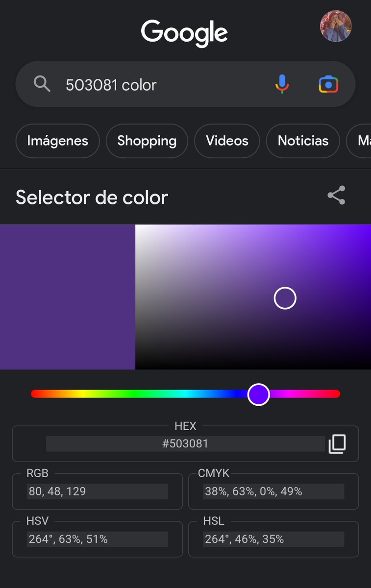Viewport: 371px width, 588px height.
Task: Copy the HEX value
Action: 337,444
